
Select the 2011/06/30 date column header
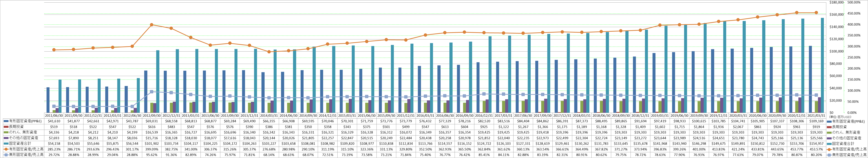click(54, 116)
